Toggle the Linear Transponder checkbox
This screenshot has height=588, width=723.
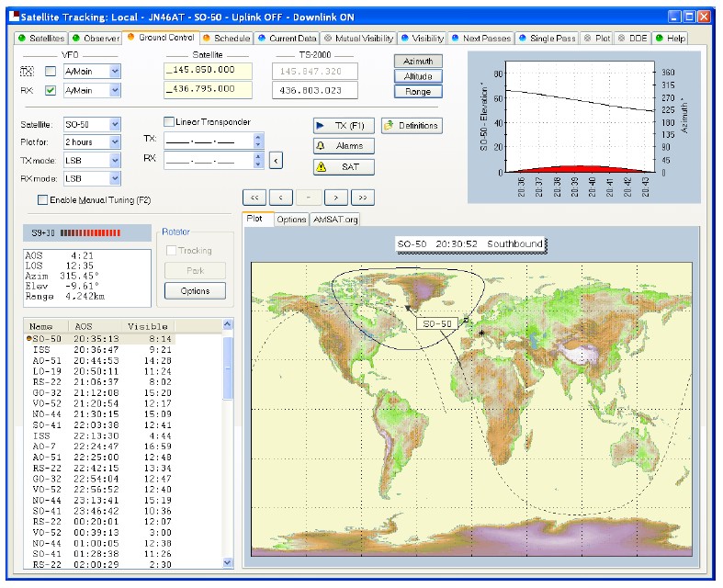[x=169, y=122]
